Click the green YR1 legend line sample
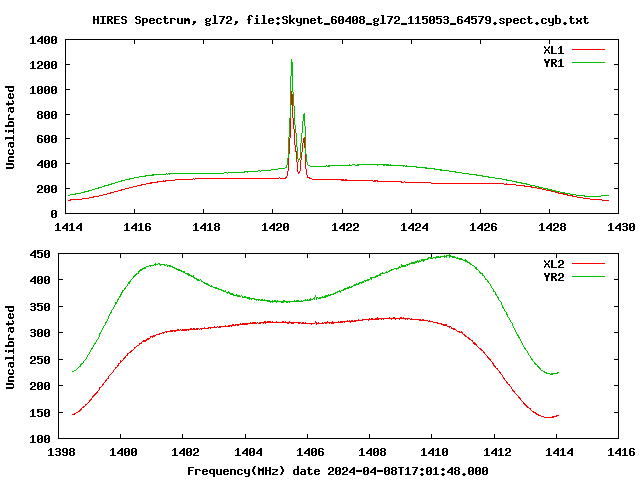 click(588, 63)
